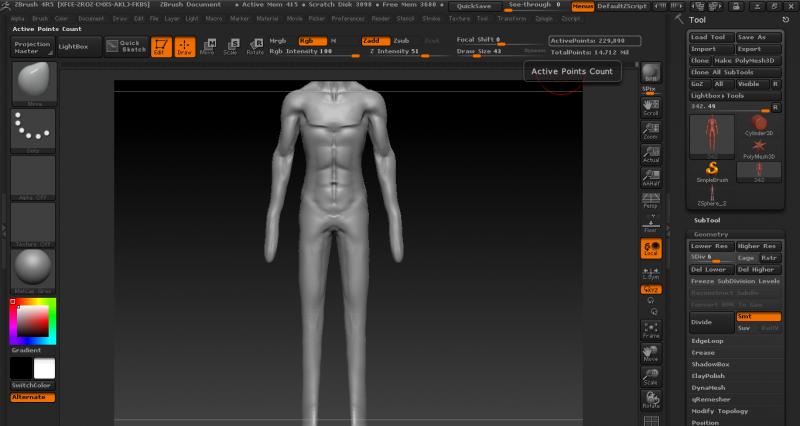Click the AAHalf view icon
Screen dimensions: 800x426
coord(651,175)
